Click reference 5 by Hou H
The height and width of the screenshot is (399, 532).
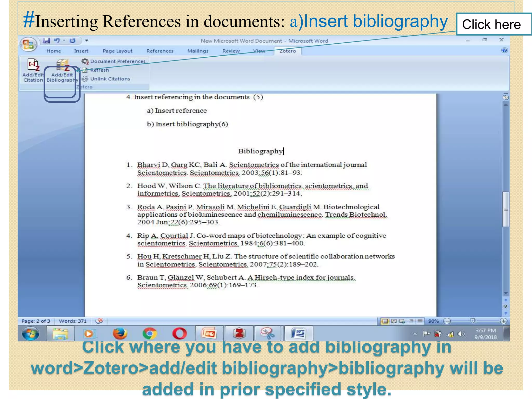[x=260, y=260]
